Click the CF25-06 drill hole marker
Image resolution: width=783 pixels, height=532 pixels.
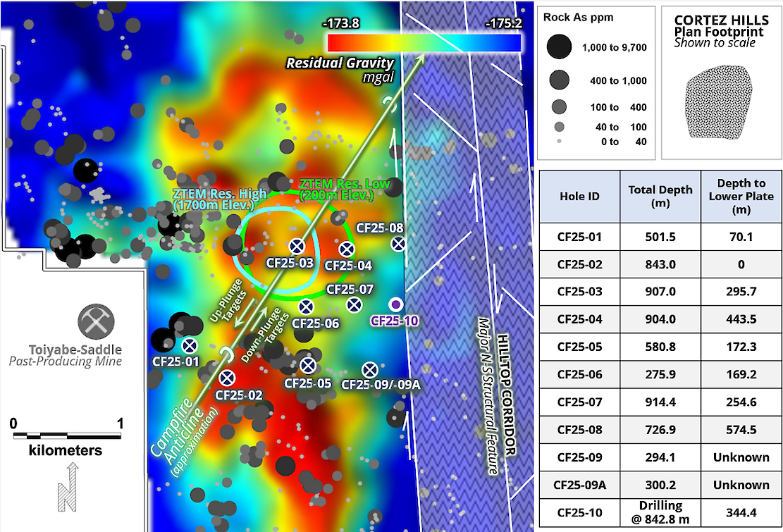pyautogui.click(x=306, y=307)
